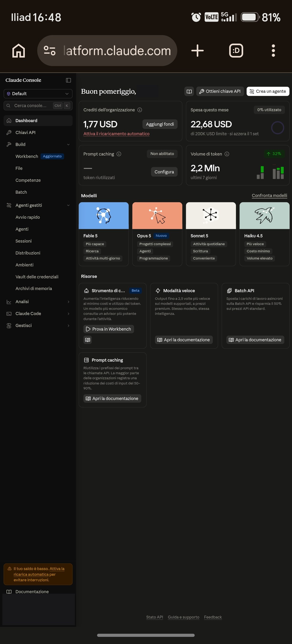Click the Ottieni chiave API button

pos(220,92)
